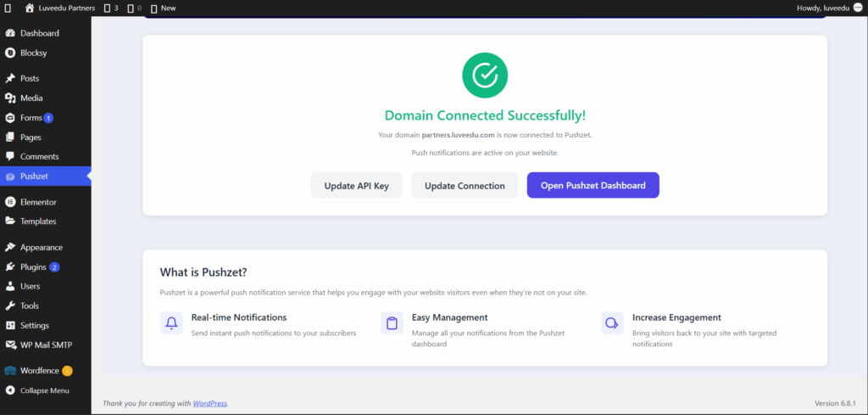Click the Update Connection button

(465, 186)
